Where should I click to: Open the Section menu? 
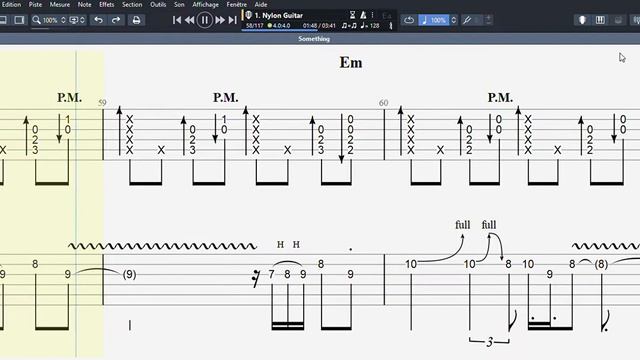[132, 4]
